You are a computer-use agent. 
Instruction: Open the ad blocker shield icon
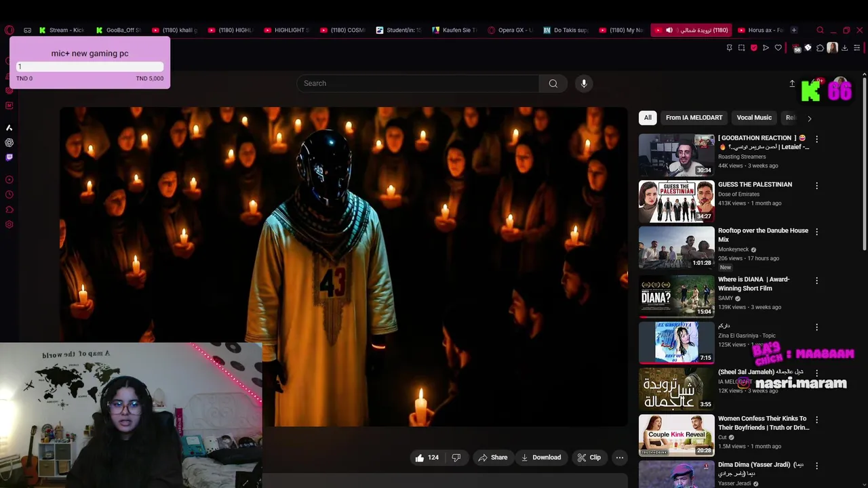753,47
